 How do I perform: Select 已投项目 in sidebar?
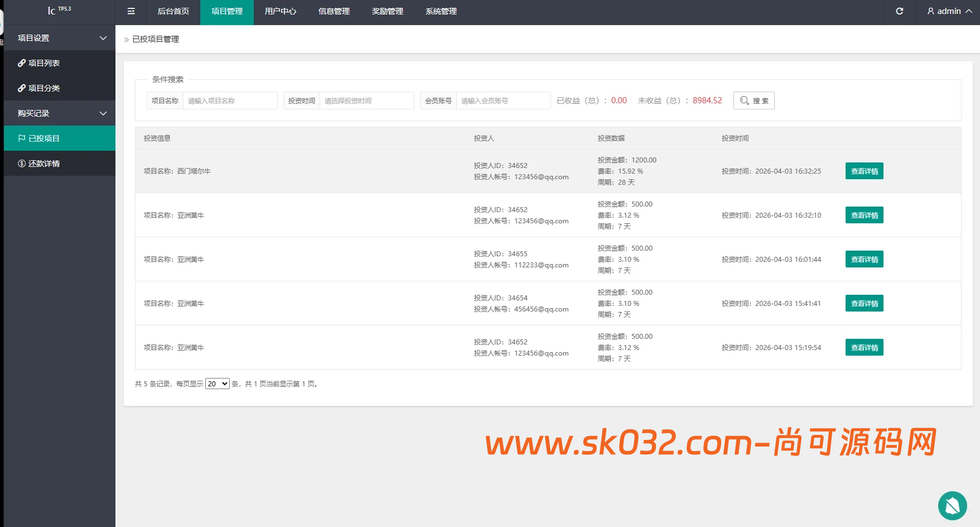(x=59, y=138)
